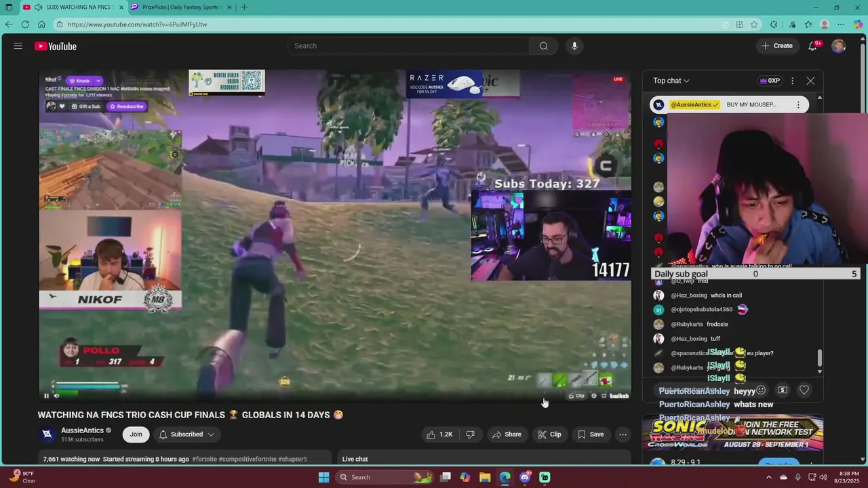
Task: Save the video to a playlist
Action: click(x=591, y=434)
